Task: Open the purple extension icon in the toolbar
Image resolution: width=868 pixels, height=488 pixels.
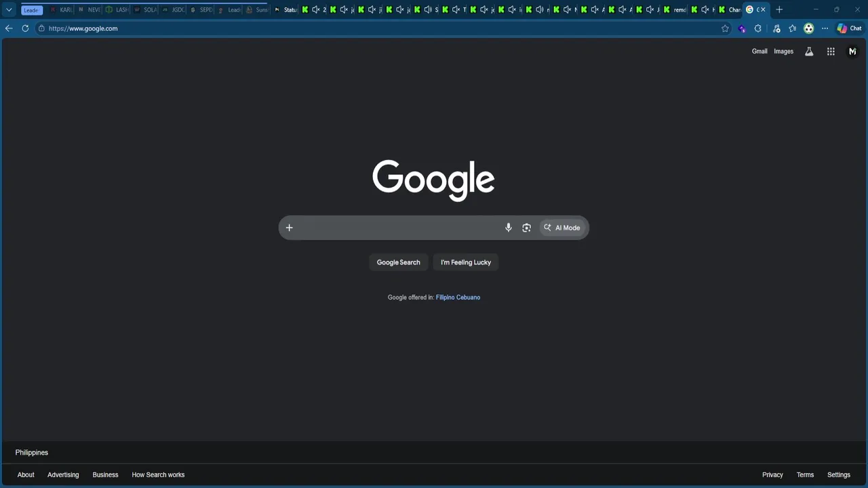Action: click(x=742, y=28)
